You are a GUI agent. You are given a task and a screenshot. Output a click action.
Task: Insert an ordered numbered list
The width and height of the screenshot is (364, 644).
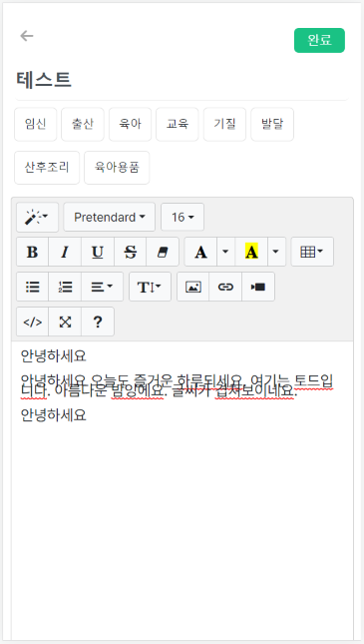pos(65,287)
